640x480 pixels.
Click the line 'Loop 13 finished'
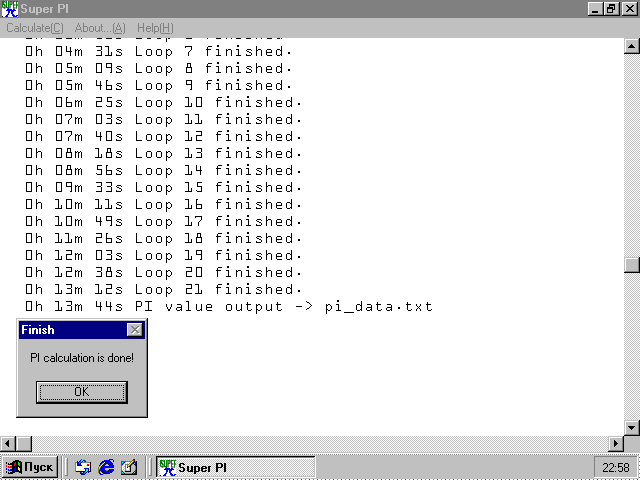click(x=163, y=154)
